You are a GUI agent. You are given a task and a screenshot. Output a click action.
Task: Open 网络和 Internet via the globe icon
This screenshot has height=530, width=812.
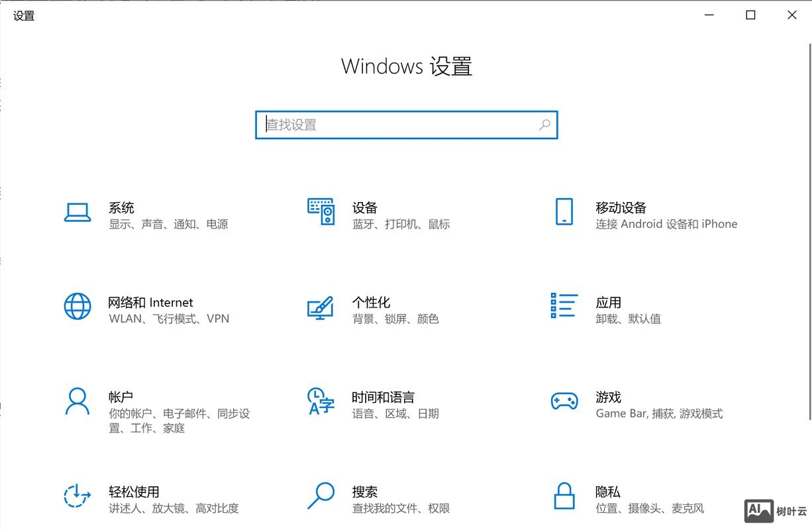click(x=77, y=306)
